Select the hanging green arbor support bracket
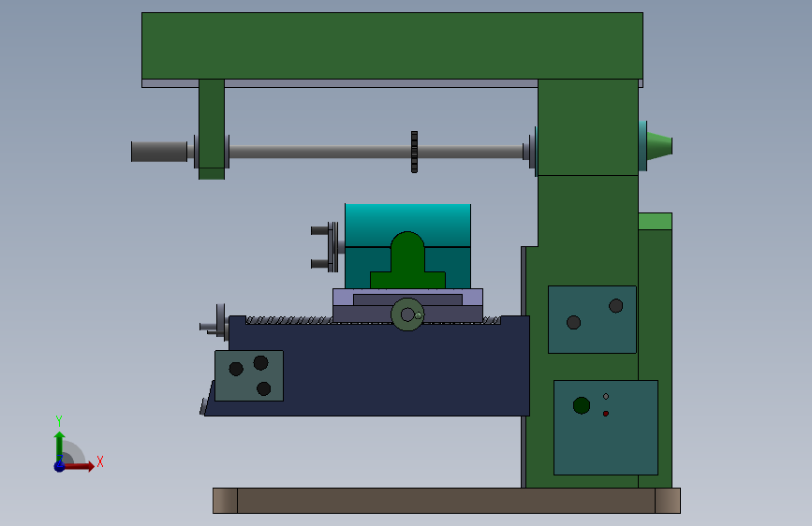The image size is (812, 526). (212, 129)
